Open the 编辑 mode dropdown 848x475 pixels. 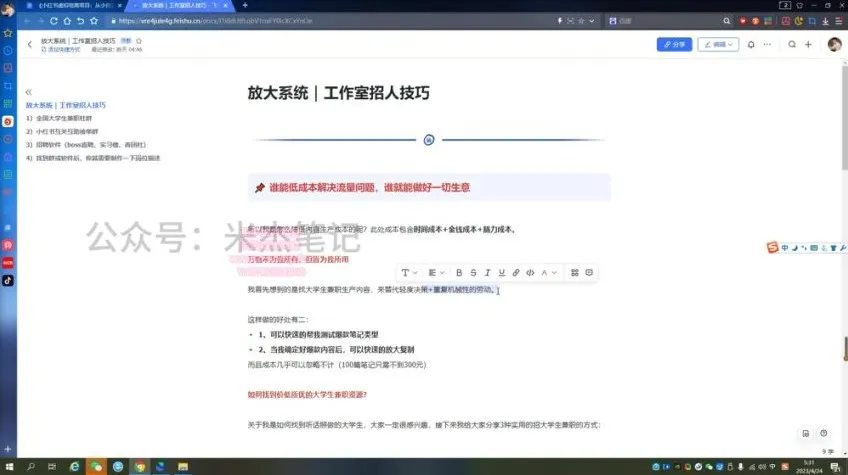pos(720,44)
